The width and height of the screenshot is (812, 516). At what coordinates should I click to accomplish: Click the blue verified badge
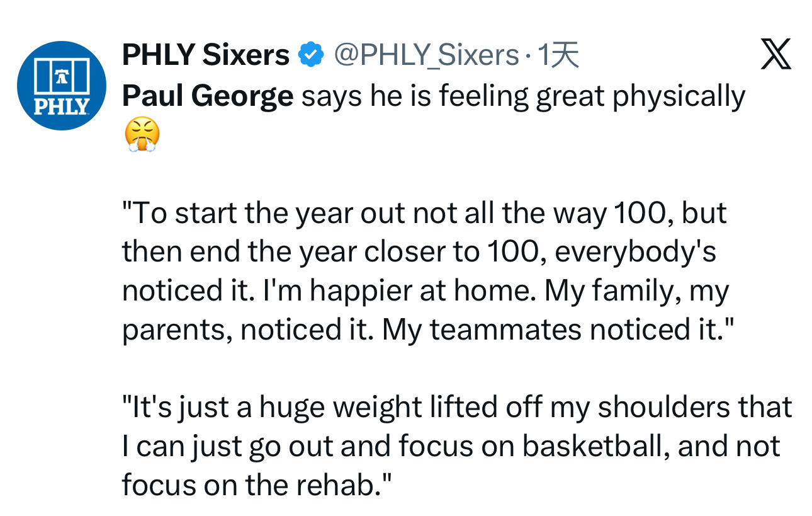point(310,55)
